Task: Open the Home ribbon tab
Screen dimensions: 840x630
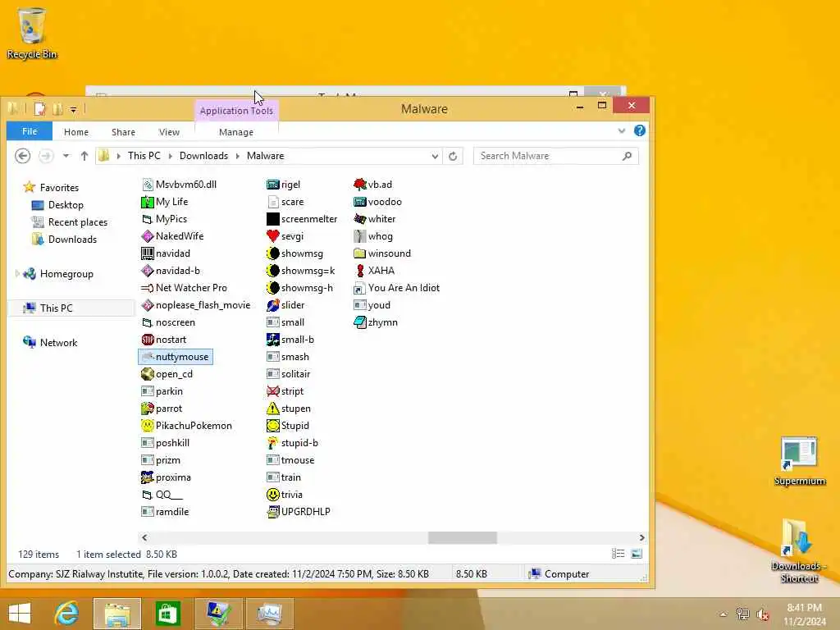Action: (x=76, y=132)
